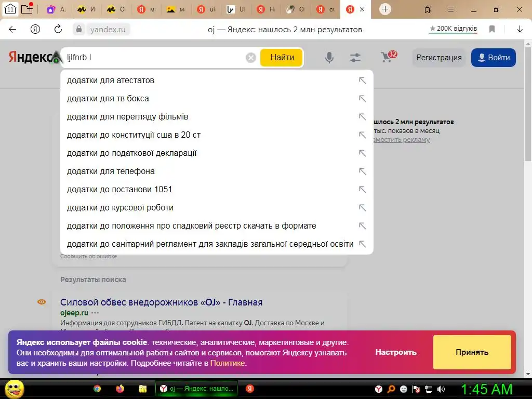This screenshot has height=399, width=532.
Task: Bookmark this page with the flag icon
Action: pos(491,29)
